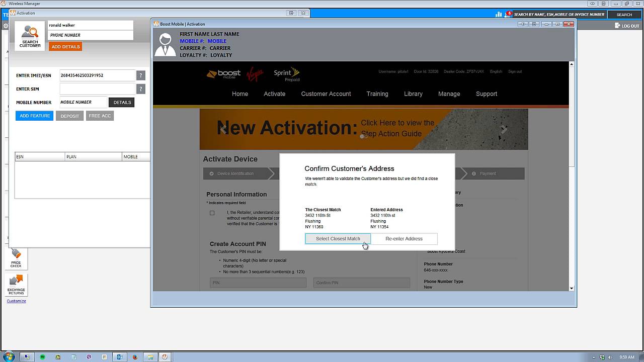Click Select Closest Match button

click(338, 239)
